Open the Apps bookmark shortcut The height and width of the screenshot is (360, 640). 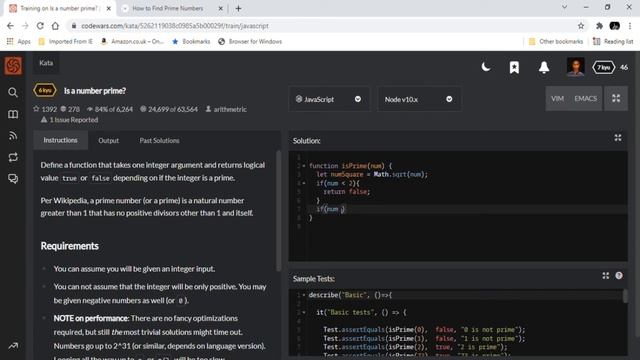(18, 41)
